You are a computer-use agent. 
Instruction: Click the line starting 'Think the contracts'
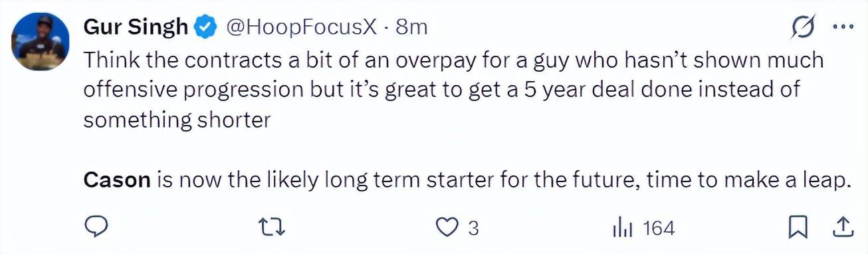[454, 60]
